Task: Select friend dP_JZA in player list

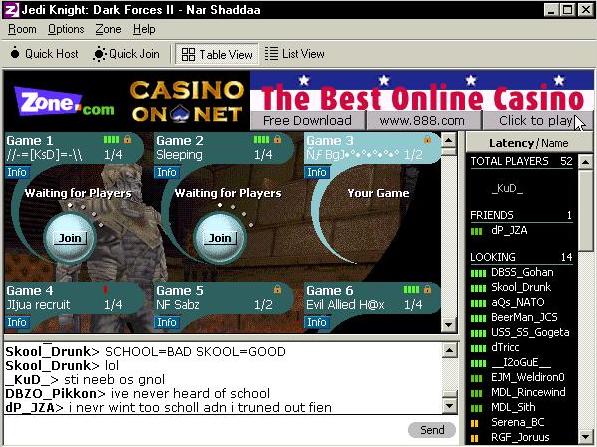Action: pos(509,230)
